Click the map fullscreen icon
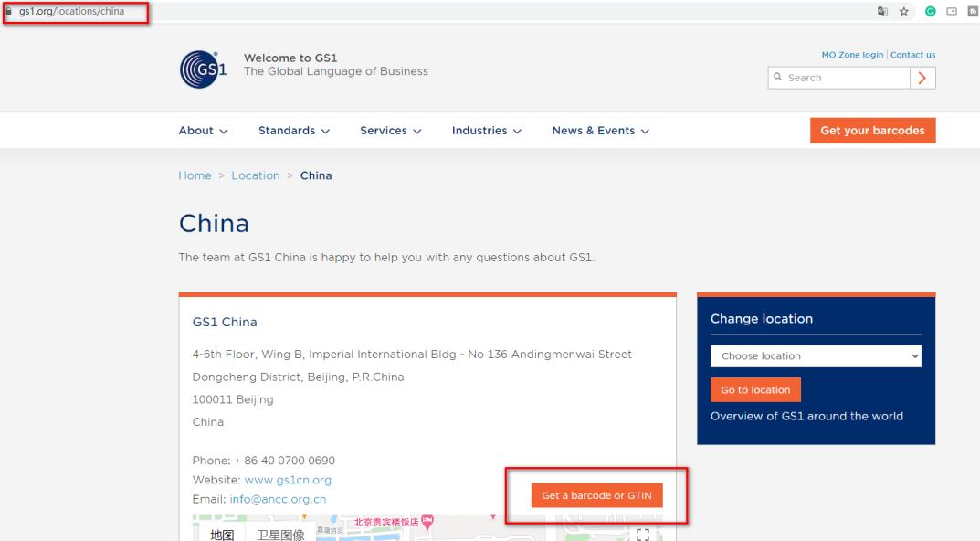 coord(642,534)
